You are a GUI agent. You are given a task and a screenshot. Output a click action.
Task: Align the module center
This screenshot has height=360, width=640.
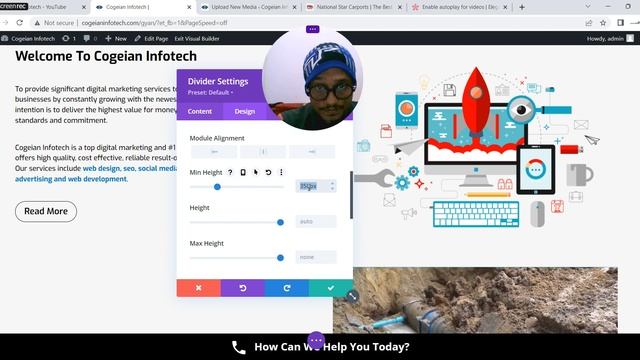coord(263,152)
